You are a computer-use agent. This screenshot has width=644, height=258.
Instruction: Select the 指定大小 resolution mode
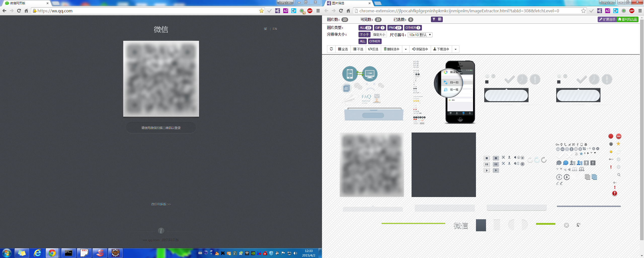click(379, 35)
